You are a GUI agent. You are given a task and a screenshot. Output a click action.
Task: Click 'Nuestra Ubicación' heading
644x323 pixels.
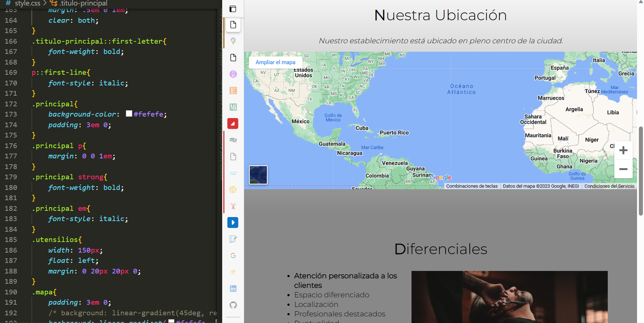pyautogui.click(x=440, y=15)
